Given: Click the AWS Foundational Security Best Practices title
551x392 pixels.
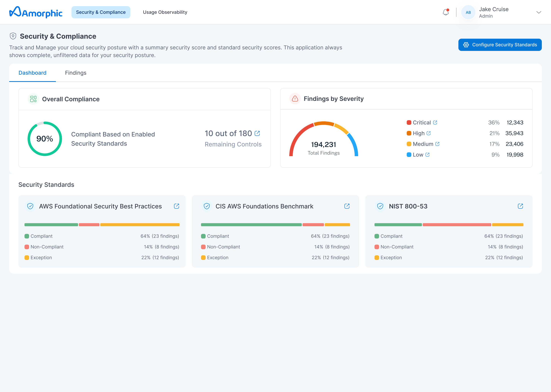Looking at the screenshot, I should pos(100,206).
